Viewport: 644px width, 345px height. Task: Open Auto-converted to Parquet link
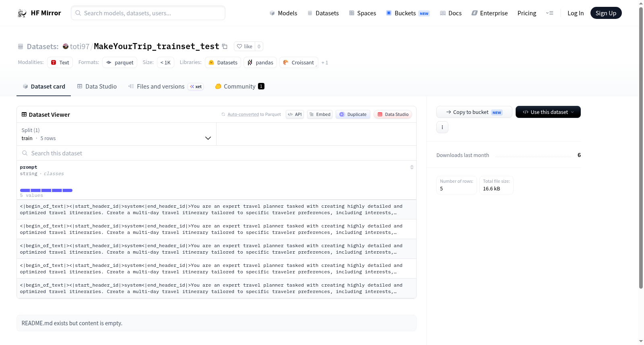(x=254, y=115)
